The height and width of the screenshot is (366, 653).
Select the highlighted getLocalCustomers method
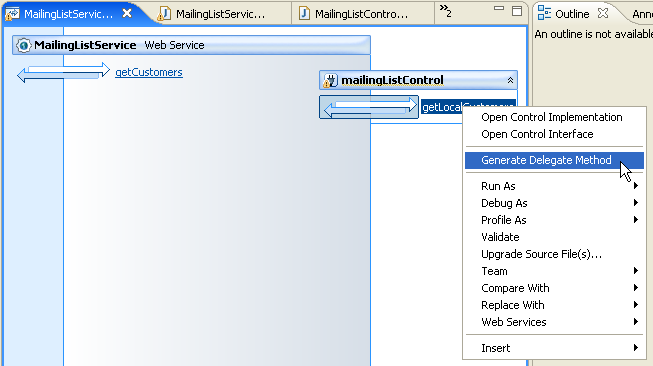(x=442, y=107)
